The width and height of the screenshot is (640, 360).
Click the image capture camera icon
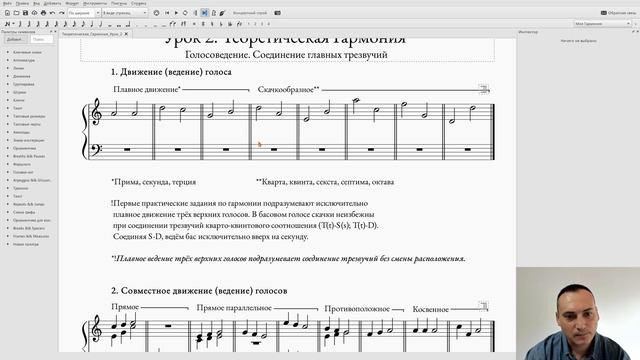point(278,13)
